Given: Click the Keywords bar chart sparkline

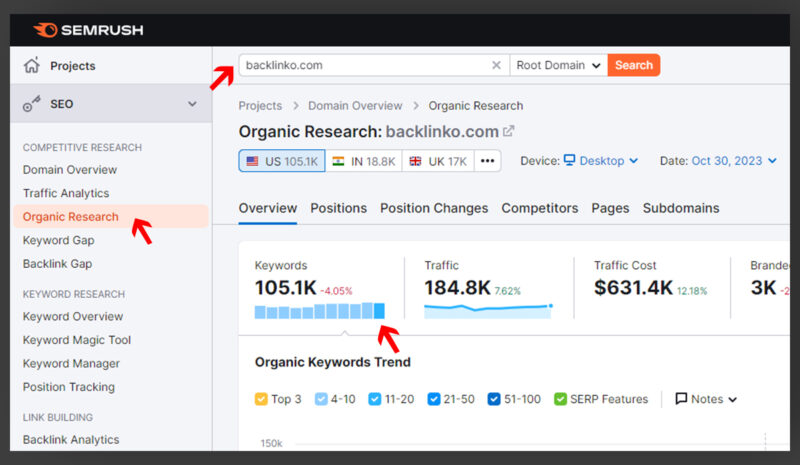Looking at the screenshot, I should pos(320,310).
